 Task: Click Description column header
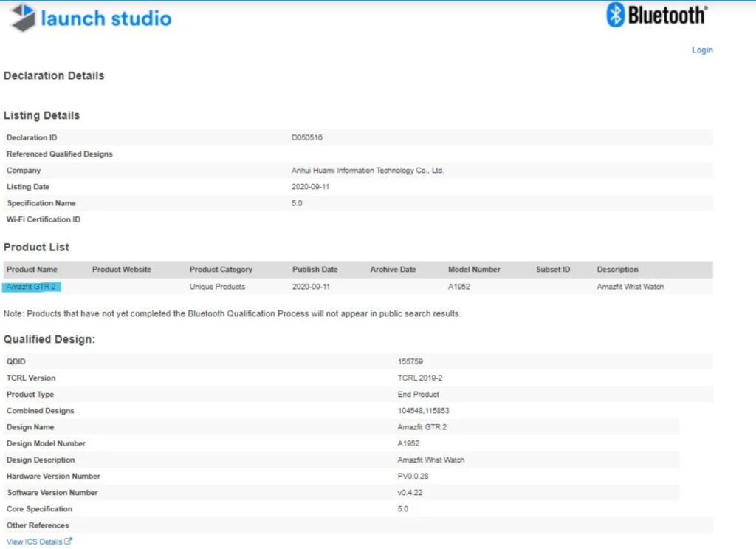coord(617,269)
